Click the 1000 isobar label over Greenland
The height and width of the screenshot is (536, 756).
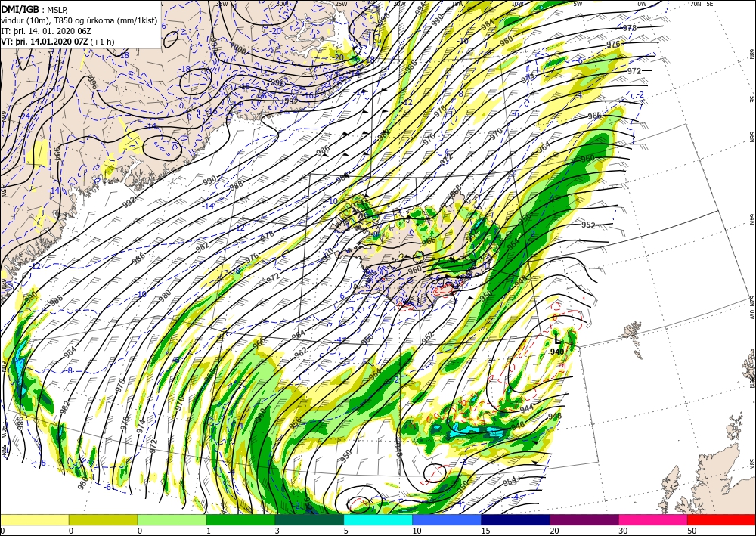pyautogui.click(x=238, y=50)
